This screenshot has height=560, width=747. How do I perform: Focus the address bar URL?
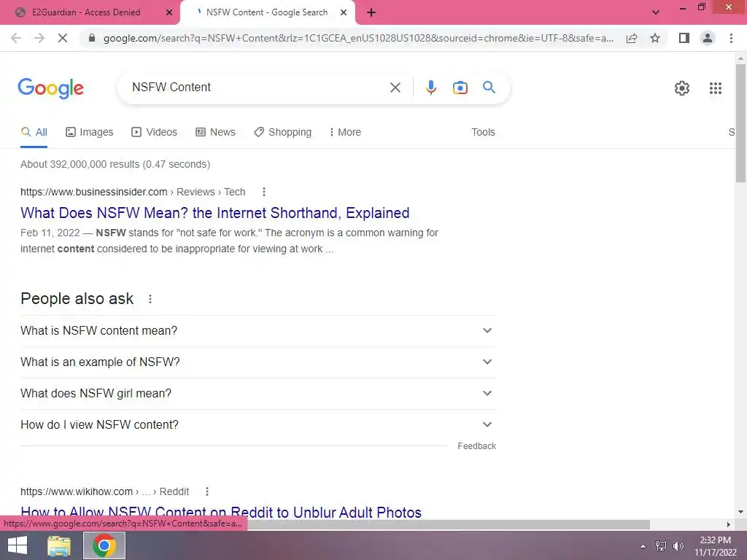pos(358,38)
